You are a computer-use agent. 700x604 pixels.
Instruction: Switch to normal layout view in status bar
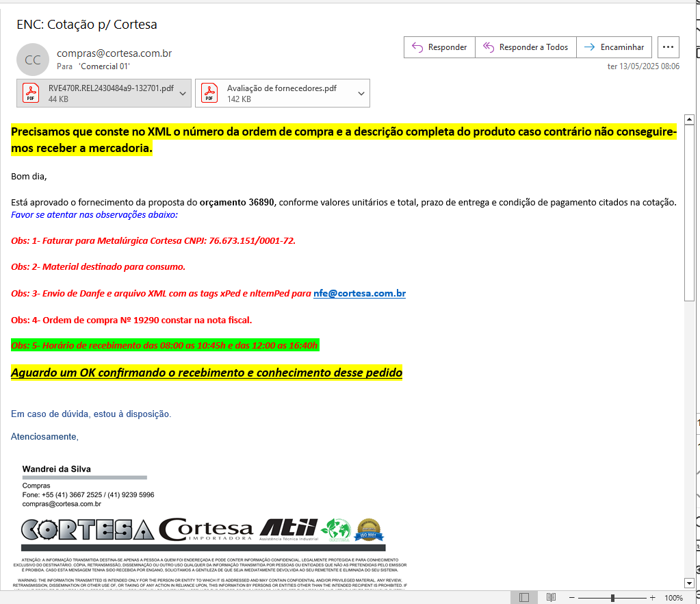tap(524, 597)
